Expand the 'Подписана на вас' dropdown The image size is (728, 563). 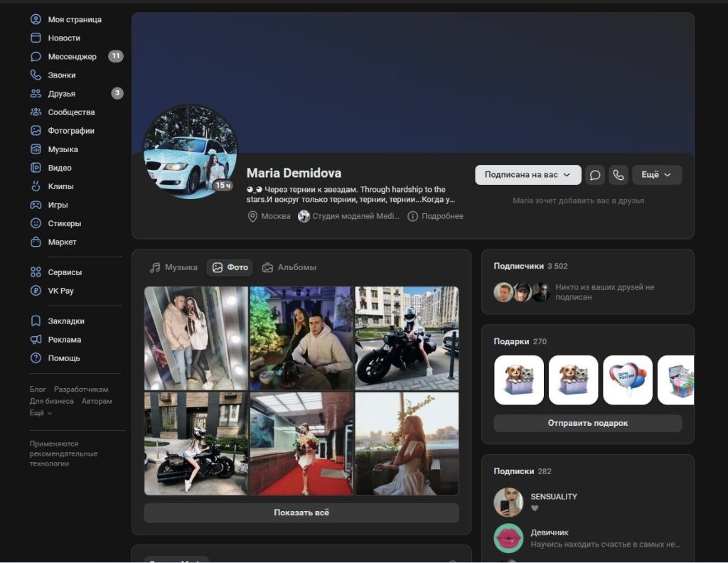(528, 175)
